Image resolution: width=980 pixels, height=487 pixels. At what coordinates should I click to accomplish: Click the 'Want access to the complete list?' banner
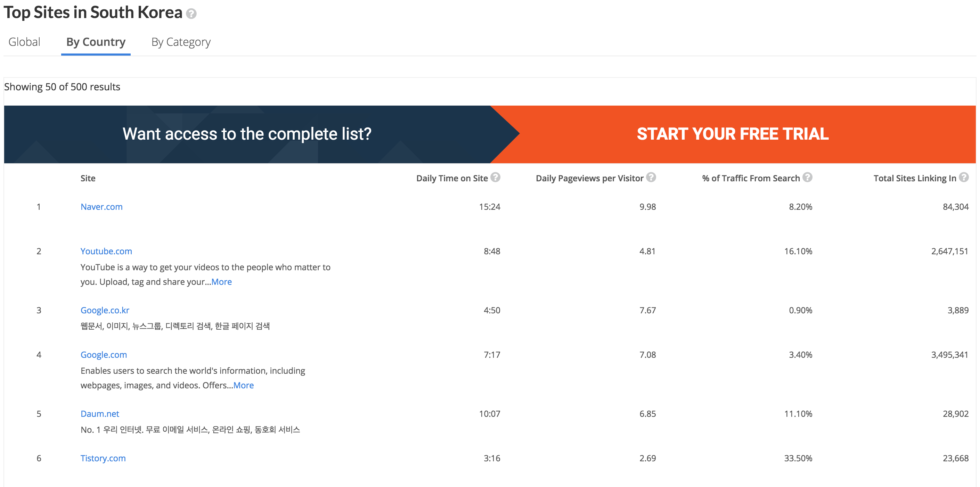[x=247, y=134]
